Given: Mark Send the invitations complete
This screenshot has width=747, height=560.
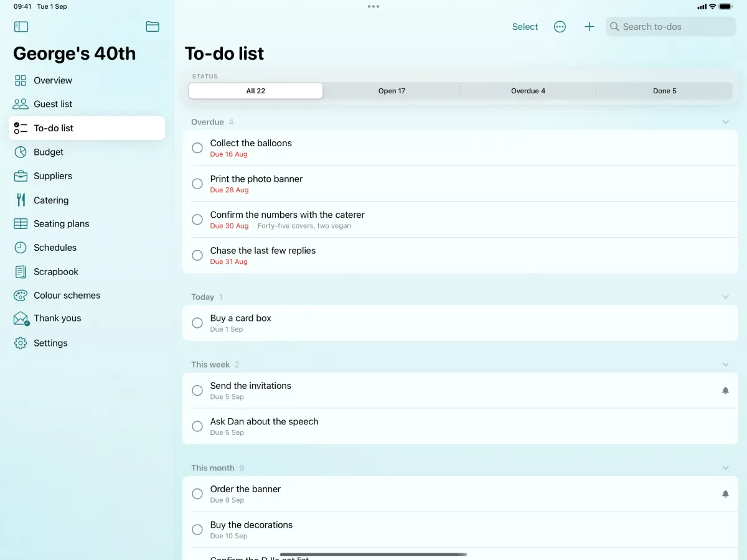Looking at the screenshot, I should [x=197, y=391].
